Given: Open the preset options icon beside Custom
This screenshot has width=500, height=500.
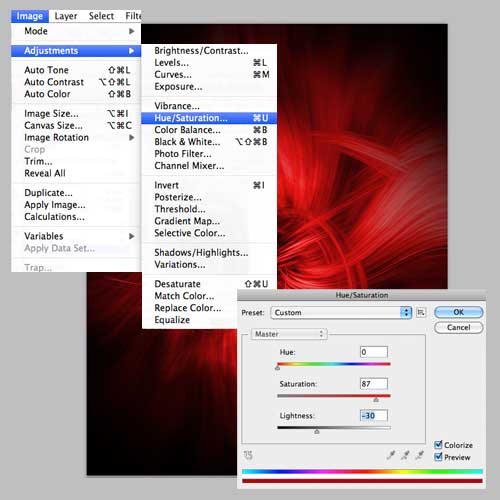Looking at the screenshot, I should click(x=421, y=312).
